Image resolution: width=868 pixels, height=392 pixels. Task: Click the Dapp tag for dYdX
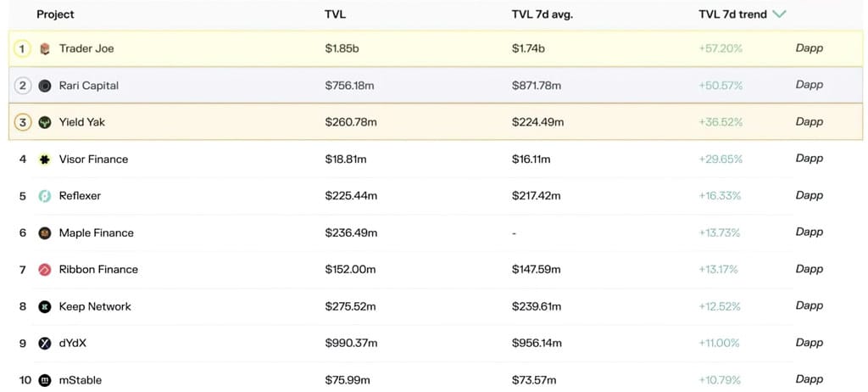pyautogui.click(x=809, y=343)
